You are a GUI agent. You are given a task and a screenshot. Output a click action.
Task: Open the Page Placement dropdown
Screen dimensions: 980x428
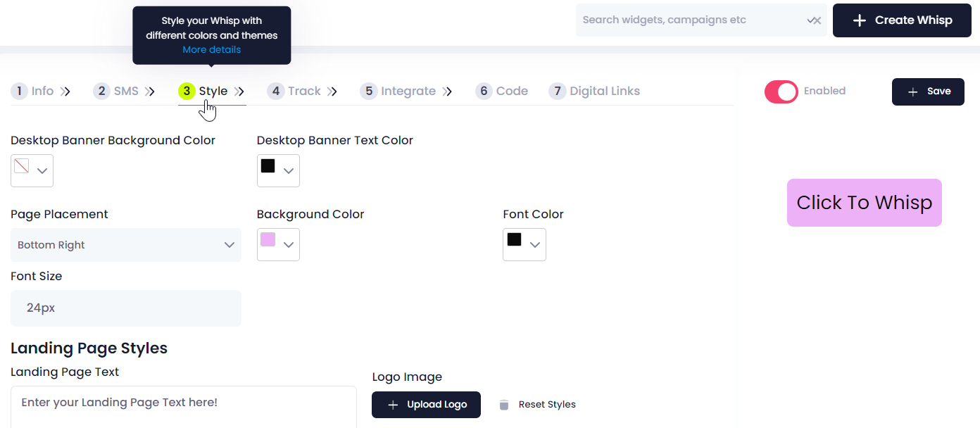[x=126, y=245]
